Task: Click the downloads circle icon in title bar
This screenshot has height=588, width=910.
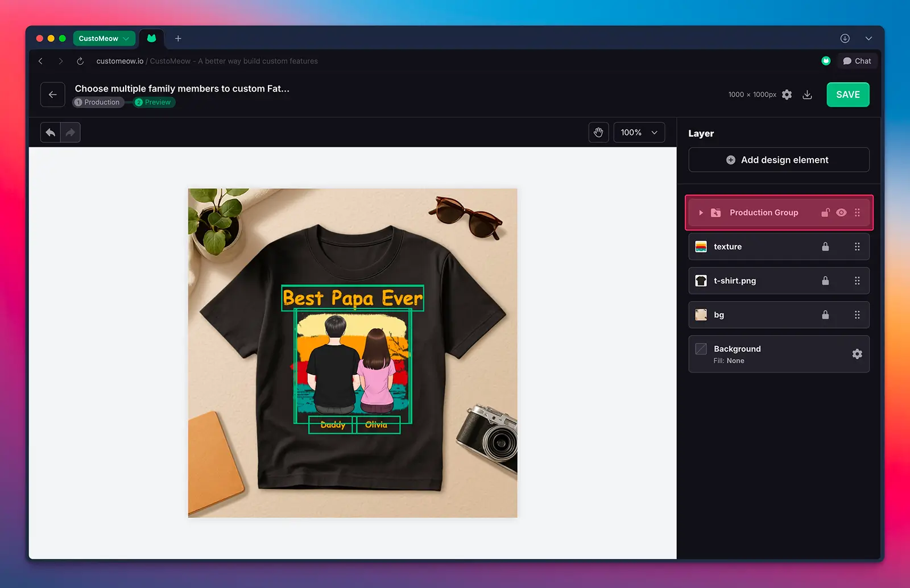Action: click(845, 38)
